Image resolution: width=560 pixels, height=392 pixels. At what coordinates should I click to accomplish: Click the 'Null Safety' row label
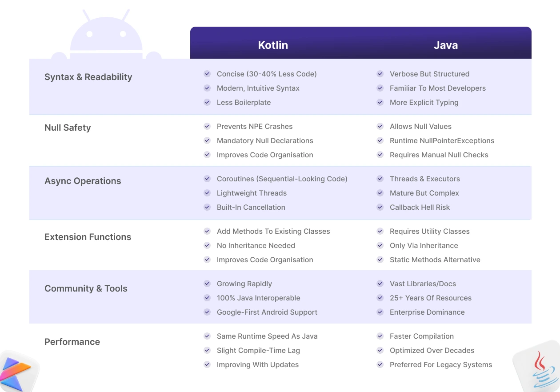pos(68,128)
